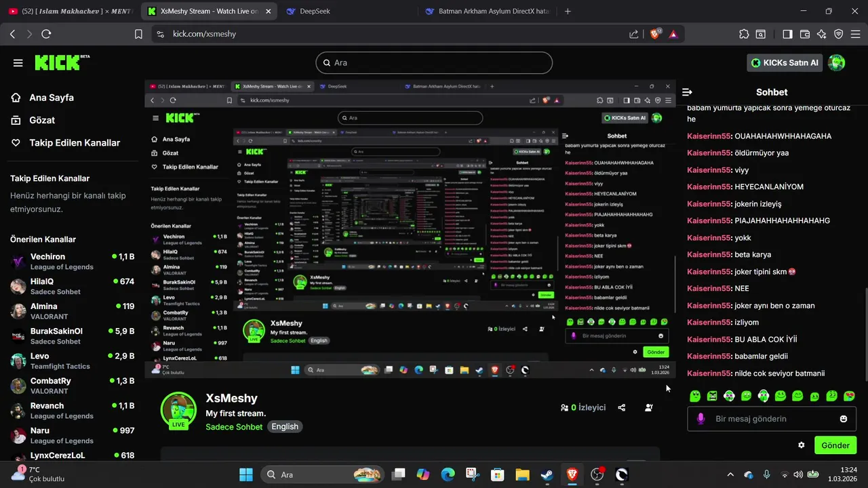
Task: Open BurakSakinOl recommended channel
Action: [72, 336]
